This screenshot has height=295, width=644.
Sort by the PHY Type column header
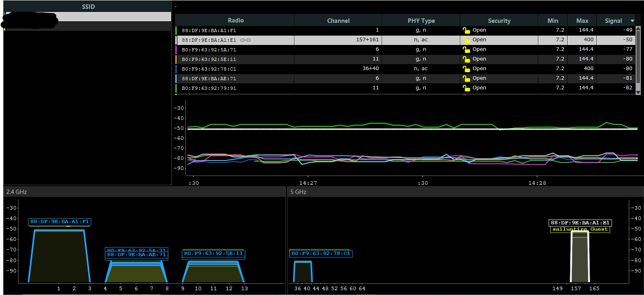point(421,21)
